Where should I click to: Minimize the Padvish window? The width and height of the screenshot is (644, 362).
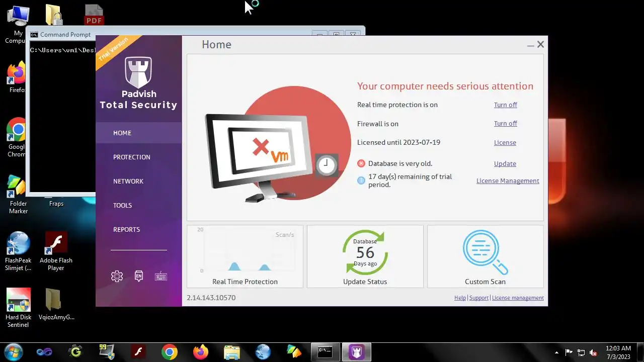[530, 45]
